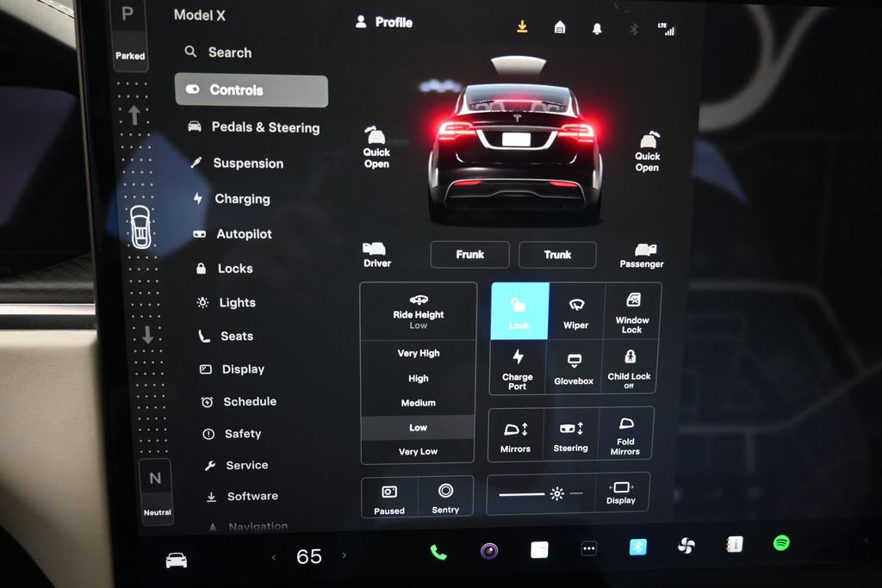This screenshot has height=588, width=882.
Task: Open the Frunk
Action: tap(469, 255)
